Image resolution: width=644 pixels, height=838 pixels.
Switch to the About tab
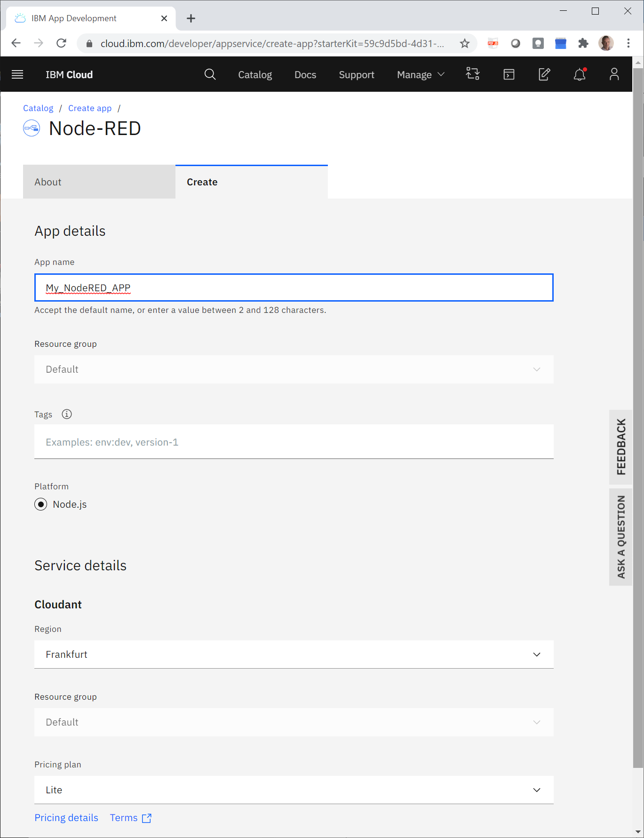99,182
